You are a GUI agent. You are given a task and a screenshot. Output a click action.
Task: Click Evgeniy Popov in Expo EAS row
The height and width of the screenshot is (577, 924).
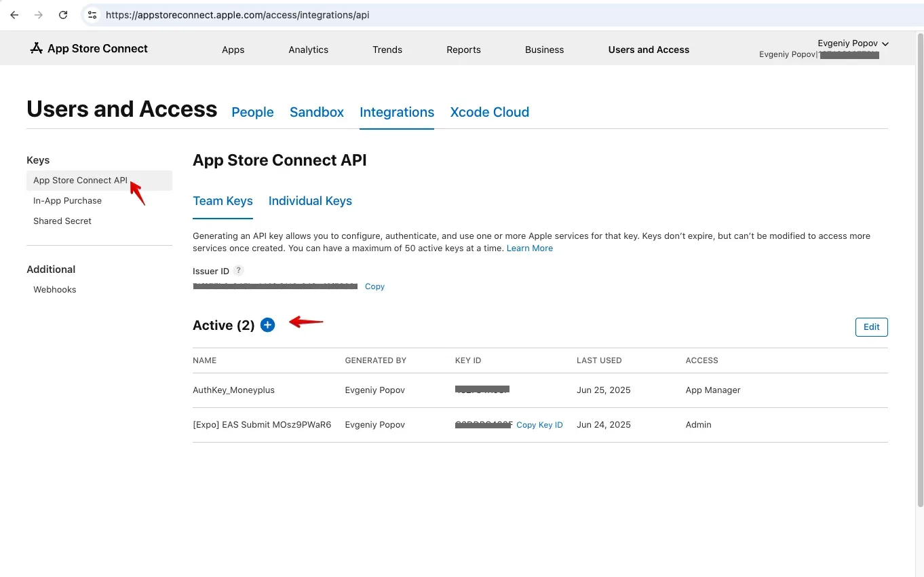point(374,425)
